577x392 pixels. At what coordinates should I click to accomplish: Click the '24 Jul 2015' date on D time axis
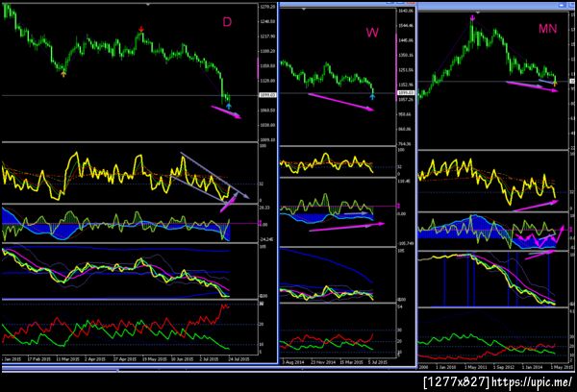pyautogui.click(x=238, y=359)
